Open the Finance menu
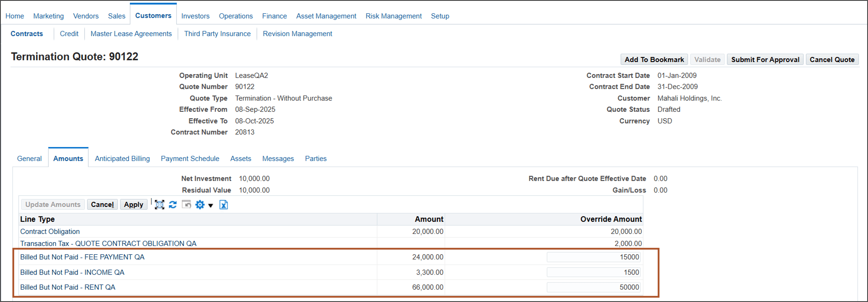Viewport: 868px width, 302px height. click(x=274, y=16)
